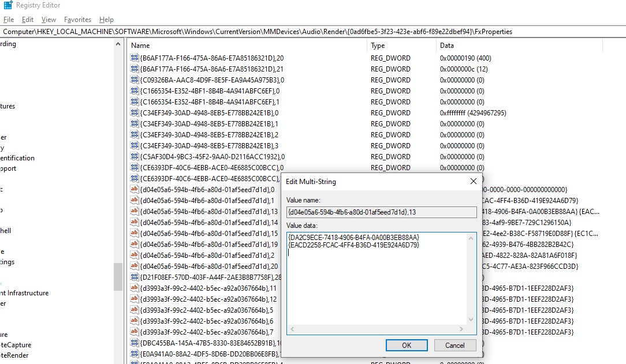Click icon of {C34EF349-30AD-4948-8EB5-E778BB242E1B},0
This screenshot has width=626, height=364.
tap(135, 113)
